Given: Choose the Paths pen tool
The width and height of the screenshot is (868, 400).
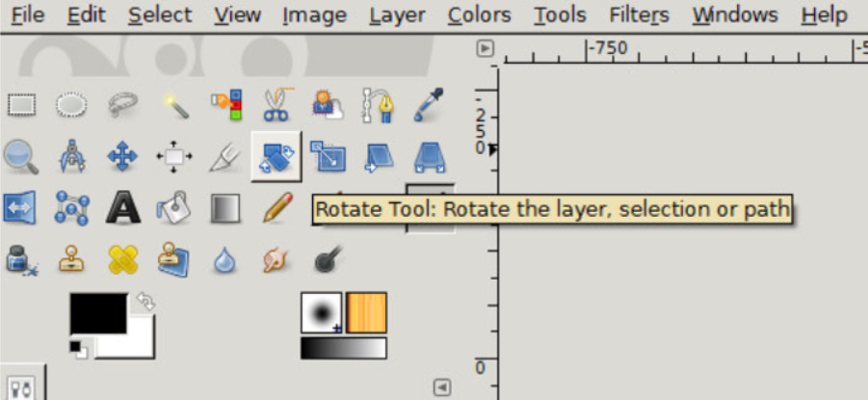Looking at the screenshot, I should (378, 105).
